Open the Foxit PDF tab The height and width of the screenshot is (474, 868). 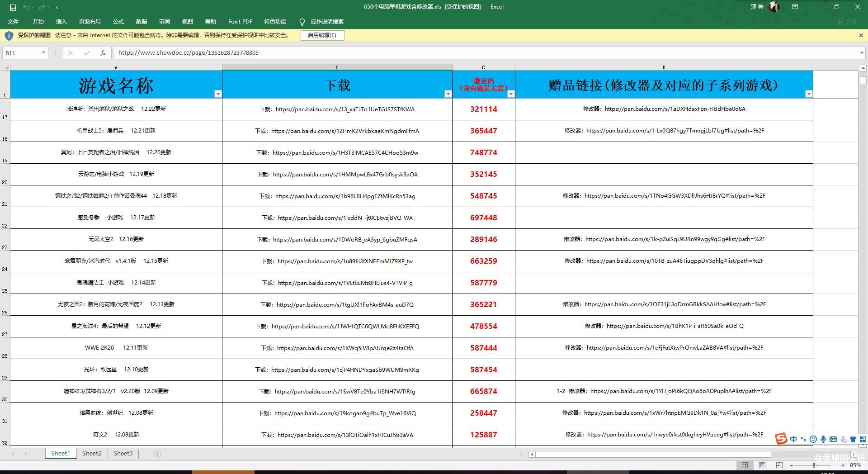coord(240,21)
